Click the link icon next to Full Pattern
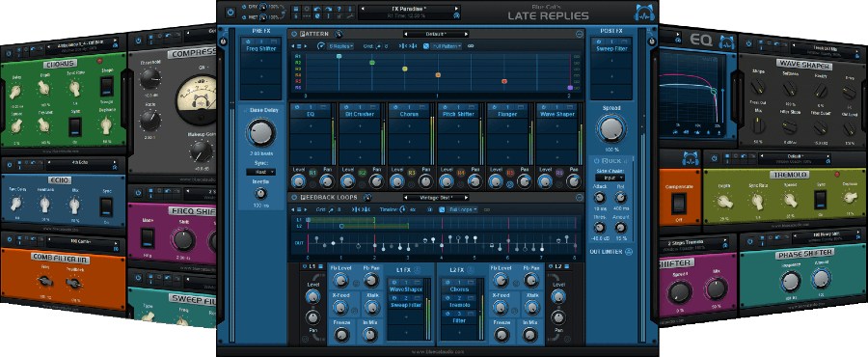The image size is (868, 357). pos(471,46)
